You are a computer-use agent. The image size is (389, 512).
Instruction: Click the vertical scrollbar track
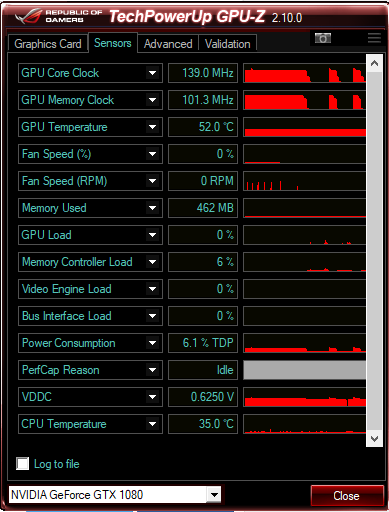374,251
